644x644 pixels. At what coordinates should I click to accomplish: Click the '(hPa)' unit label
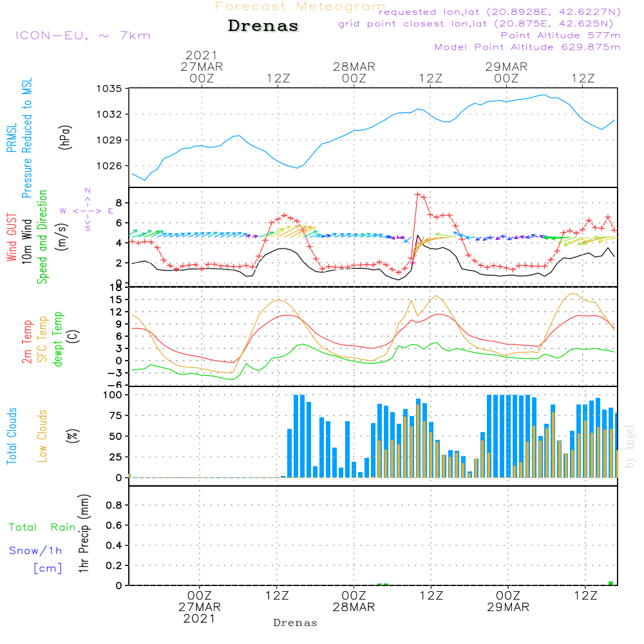coord(65,137)
